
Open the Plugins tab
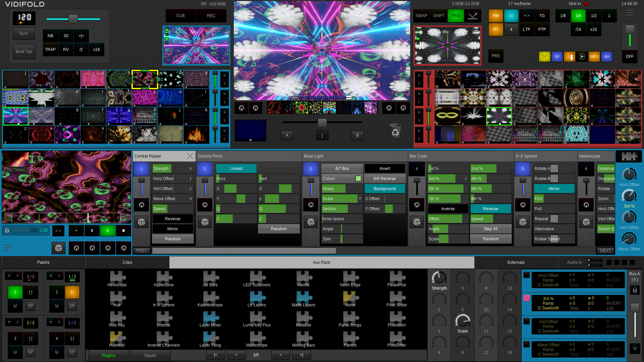click(x=108, y=356)
